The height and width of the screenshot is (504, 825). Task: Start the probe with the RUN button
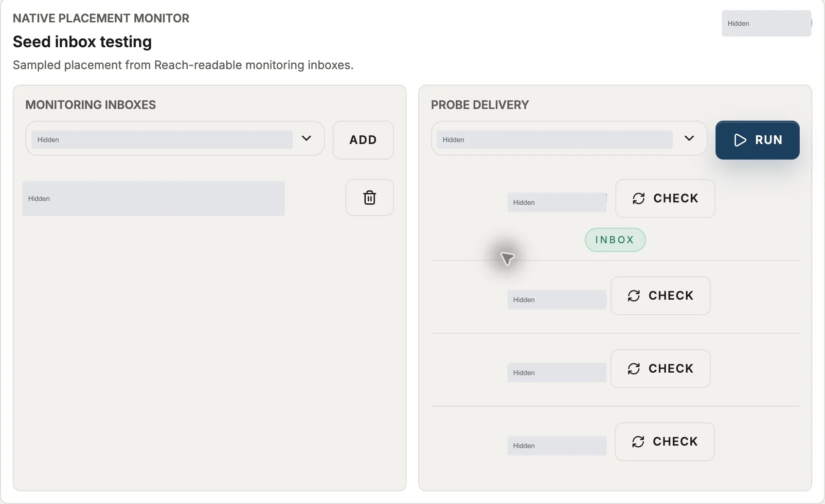click(x=757, y=140)
